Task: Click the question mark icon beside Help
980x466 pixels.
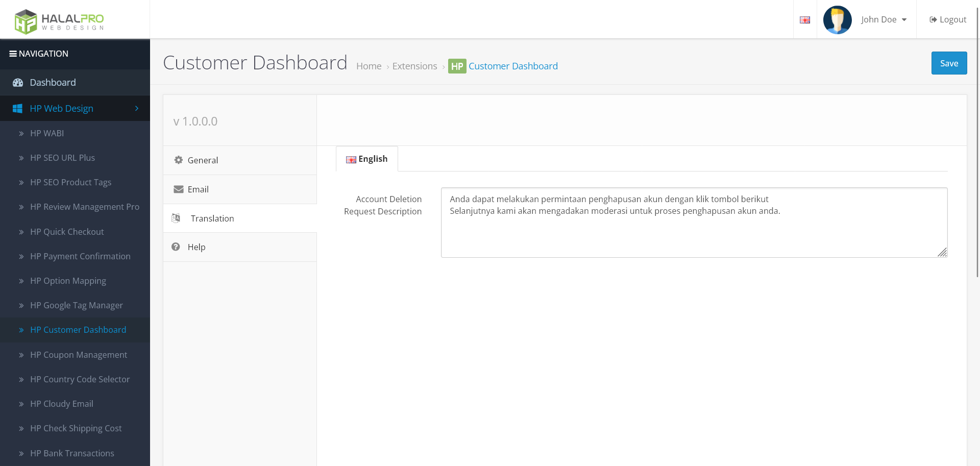Action: point(176,247)
